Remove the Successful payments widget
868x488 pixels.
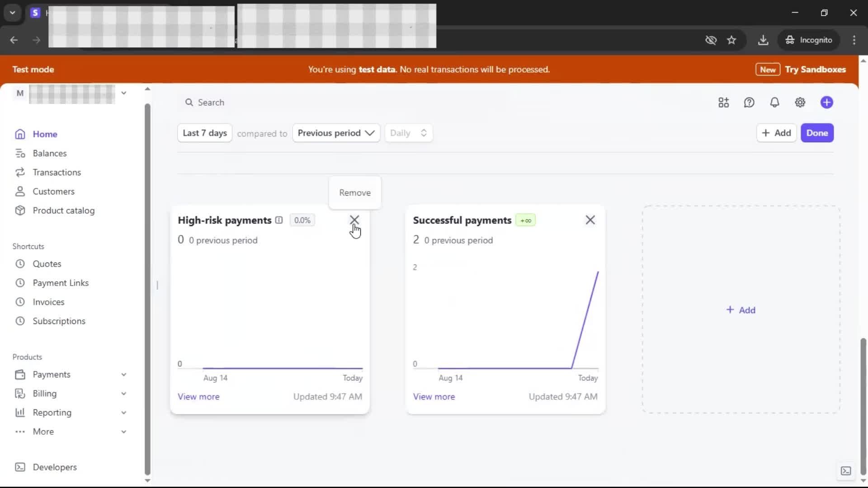pos(590,220)
